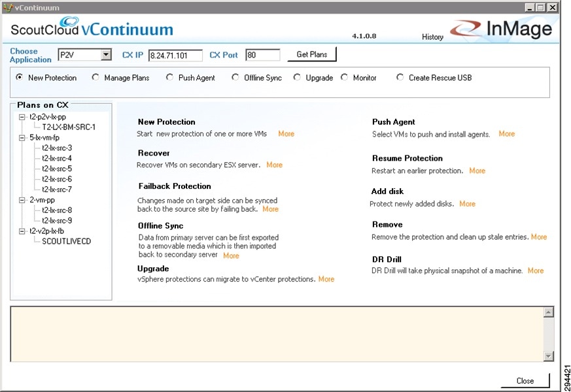Maximize the vContinuum window

coord(541,7)
